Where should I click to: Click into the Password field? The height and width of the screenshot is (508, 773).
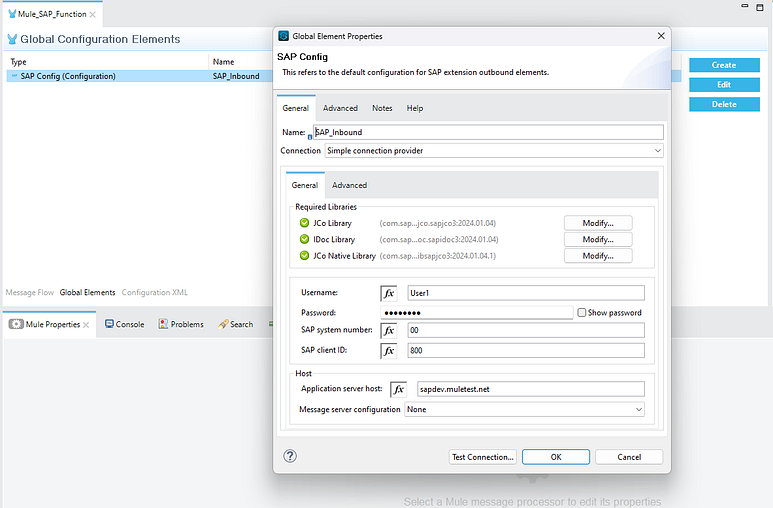point(477,313)
